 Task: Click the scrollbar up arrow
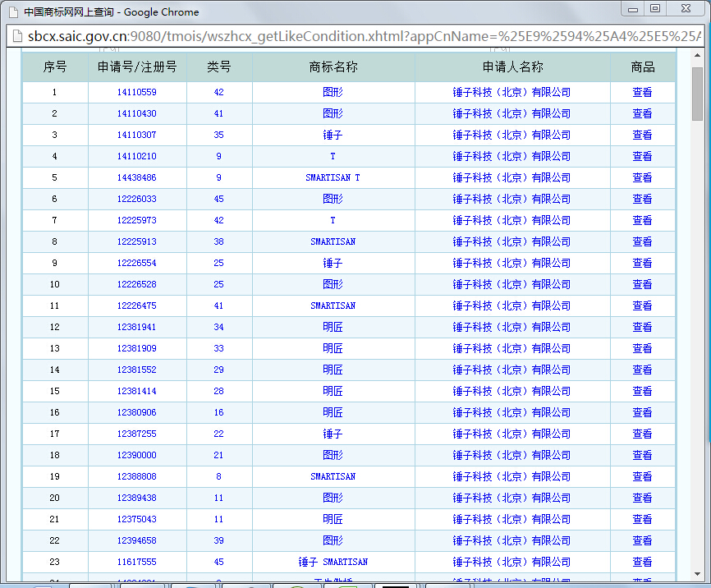[697, 55]
